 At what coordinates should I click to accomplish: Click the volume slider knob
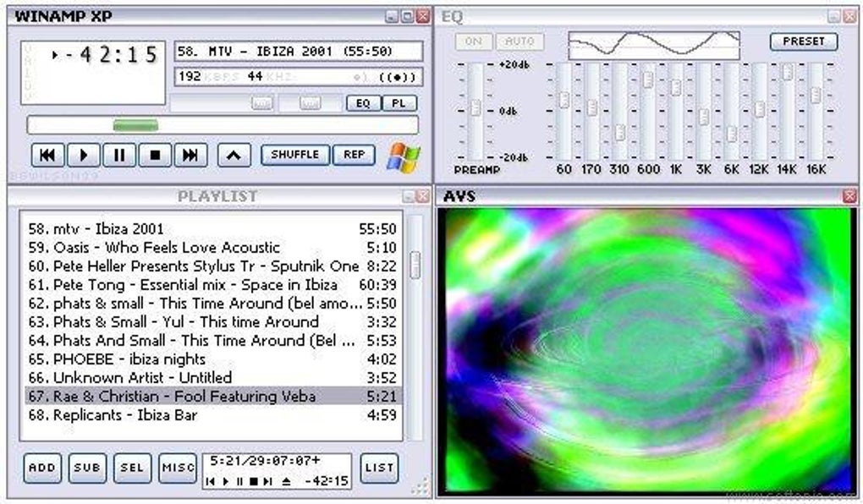tap(262, 103)
